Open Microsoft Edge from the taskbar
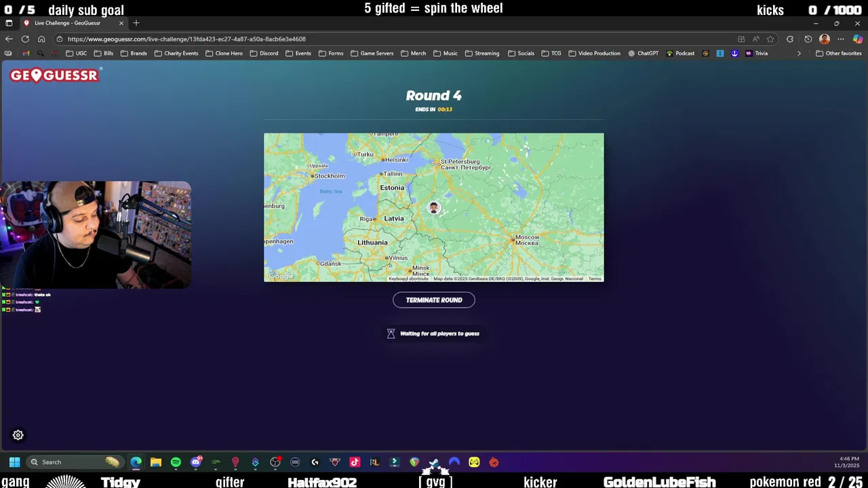 click(x=136, y=462)
